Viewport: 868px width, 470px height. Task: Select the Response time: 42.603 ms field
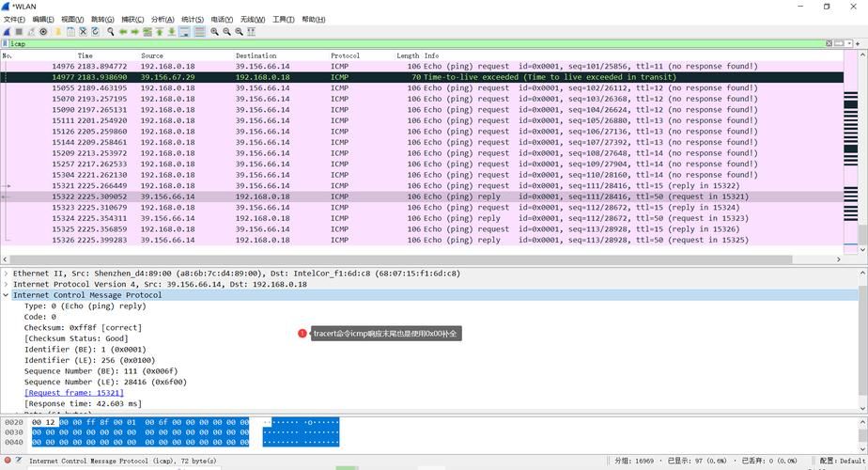(83, 403)
